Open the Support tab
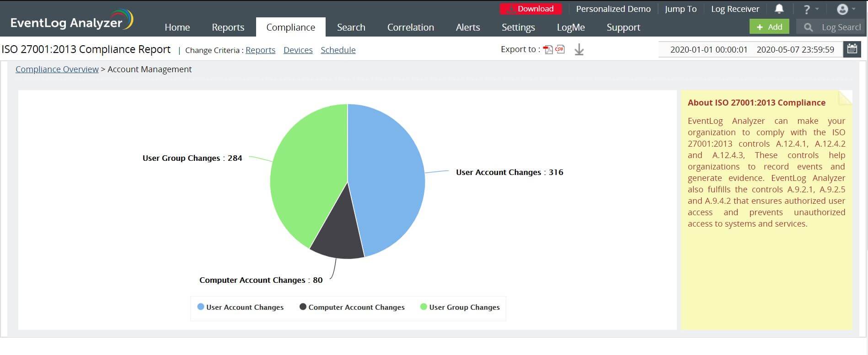The width and height of the screenshot is (868, 355). [623, 27]
